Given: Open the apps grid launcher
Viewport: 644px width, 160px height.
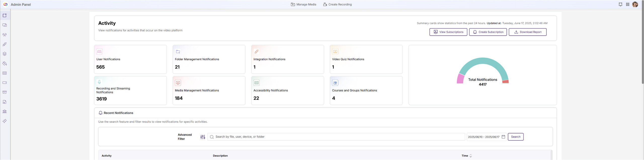Looking at the screenshot, I should point(628,5).
